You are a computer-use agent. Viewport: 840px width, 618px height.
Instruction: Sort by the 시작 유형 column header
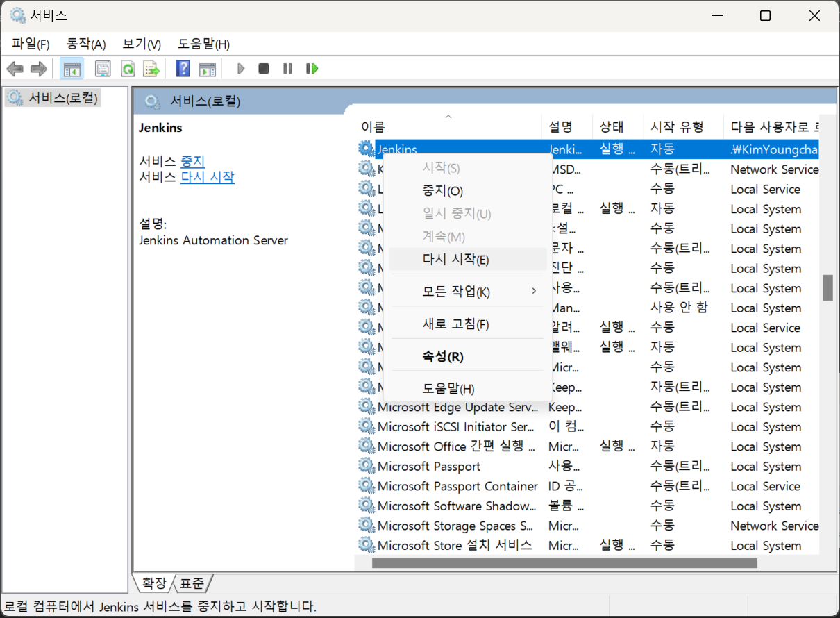[682, 127]
